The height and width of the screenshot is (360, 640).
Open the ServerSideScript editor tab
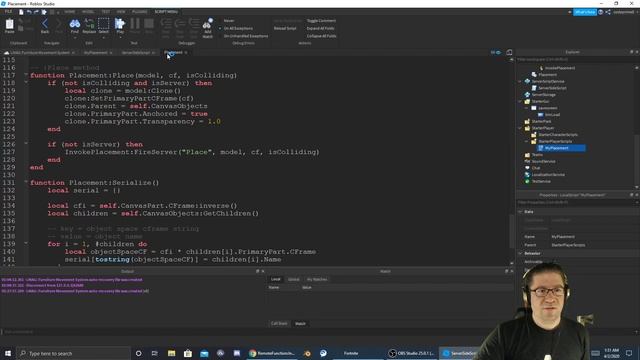coord(136,53)
